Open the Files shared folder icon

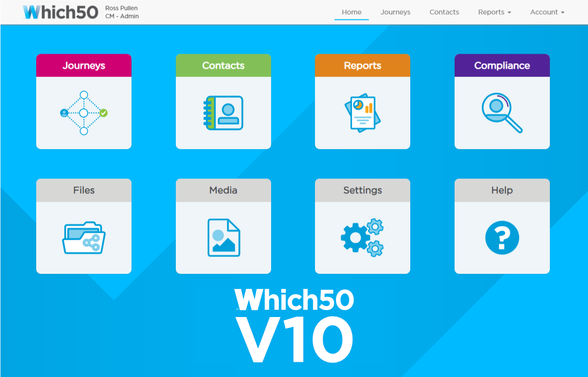click(x=84, y=238)
